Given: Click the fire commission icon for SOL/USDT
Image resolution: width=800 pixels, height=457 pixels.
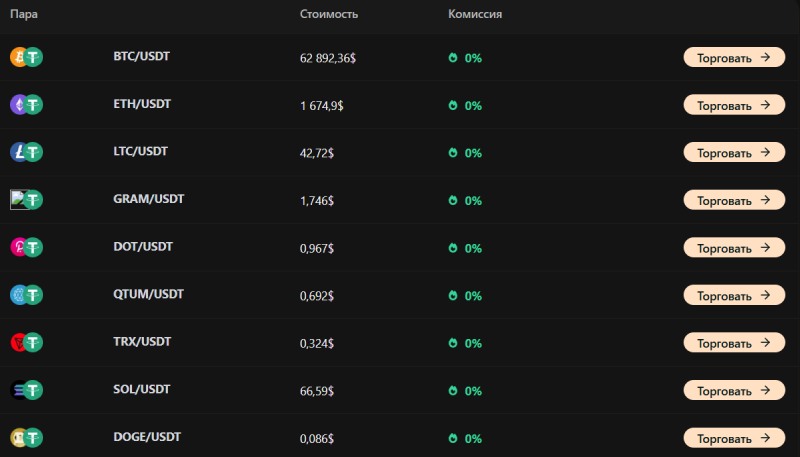Looking at the screenshot, I should click(x=453, y=391).
